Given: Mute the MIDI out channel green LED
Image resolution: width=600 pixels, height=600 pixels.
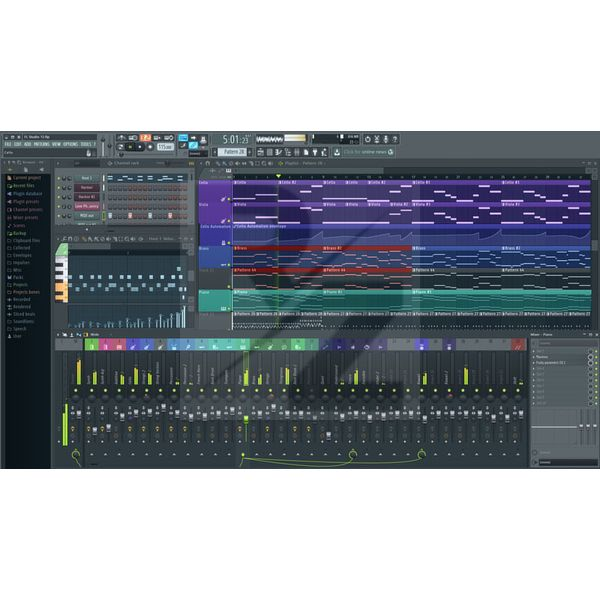Looking at the screenshot, I should click(59, 216).
